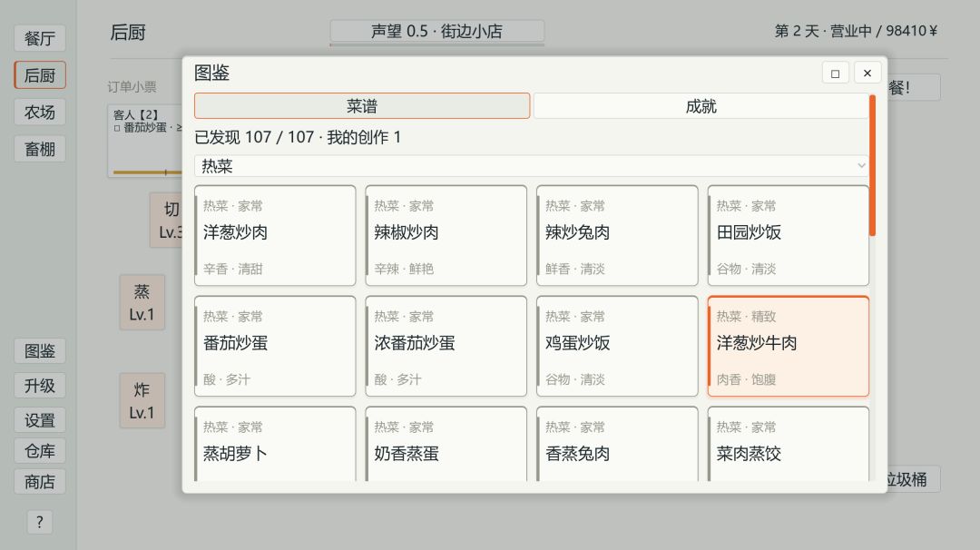Image resolution: width=980 pixels, height=550 pixels.
Task: Open the 设置 menu
Action: point(40,420)
